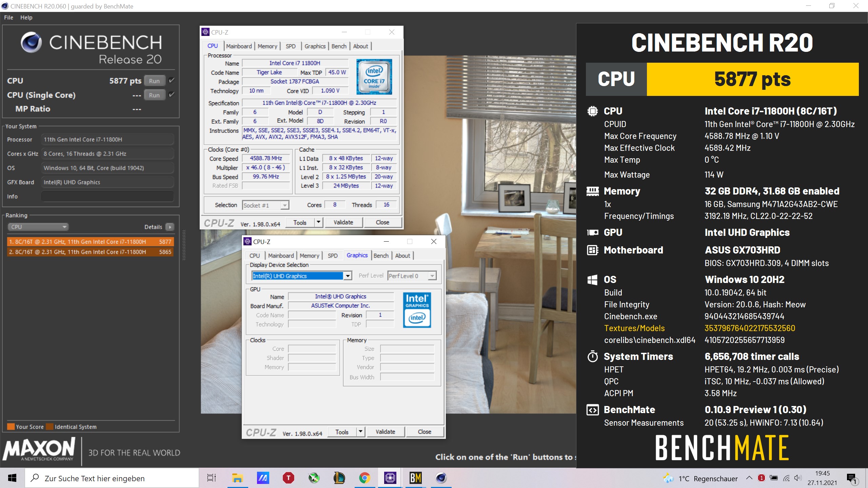Click the lower CPU-Z window title icon

coord(248,241)
